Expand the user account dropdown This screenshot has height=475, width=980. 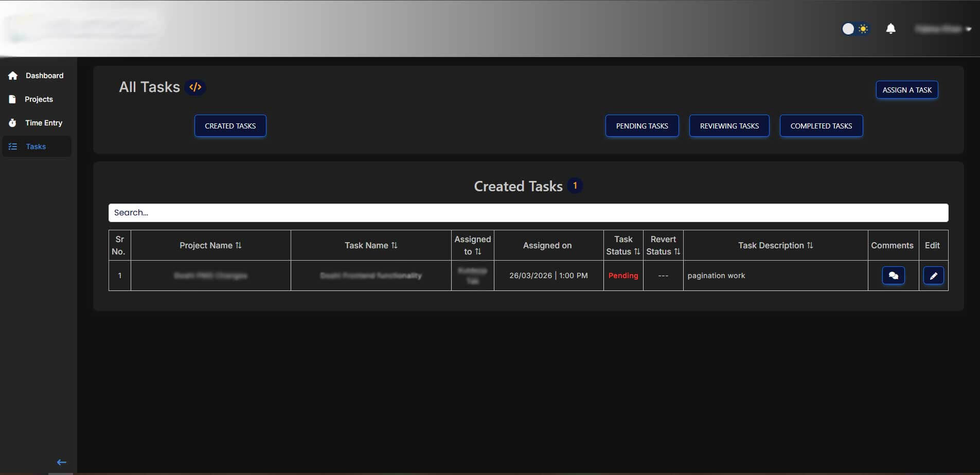tap(943, 29)
